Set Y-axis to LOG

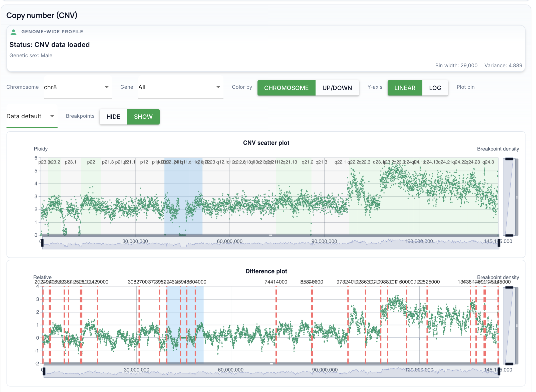tap(435, 88)
